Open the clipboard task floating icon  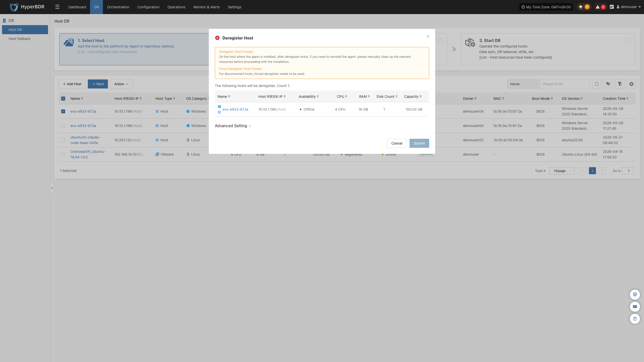(x=635, y=319)
